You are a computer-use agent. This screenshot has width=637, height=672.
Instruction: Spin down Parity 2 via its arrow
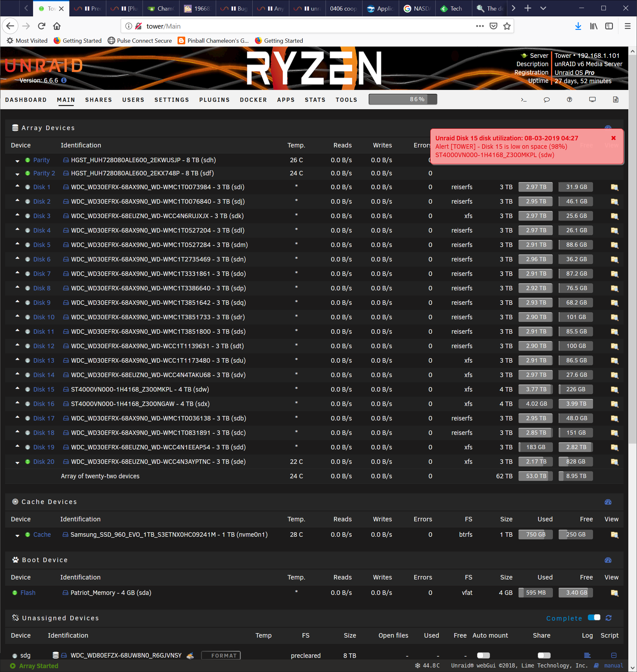tap(17, 174)
